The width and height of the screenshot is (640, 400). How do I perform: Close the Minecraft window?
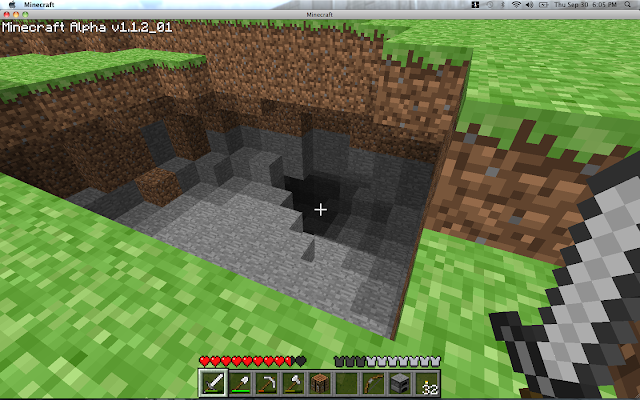[x=7, y=14]
